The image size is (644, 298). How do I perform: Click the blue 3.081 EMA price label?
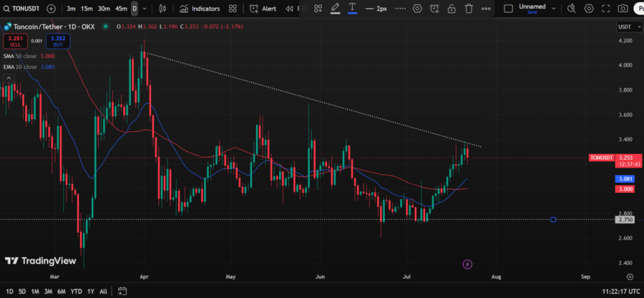click(625, 179)
